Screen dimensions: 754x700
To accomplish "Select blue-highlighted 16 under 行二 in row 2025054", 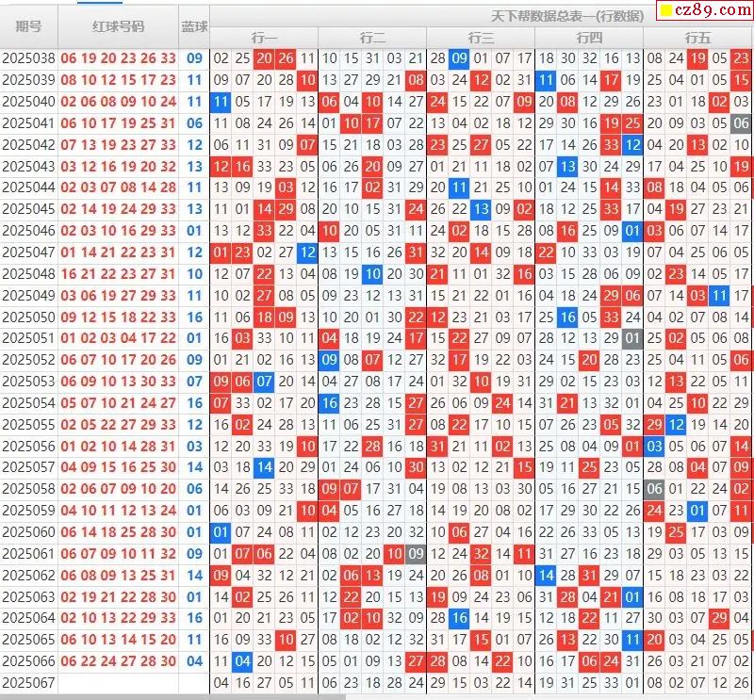I will coord(329,403).
